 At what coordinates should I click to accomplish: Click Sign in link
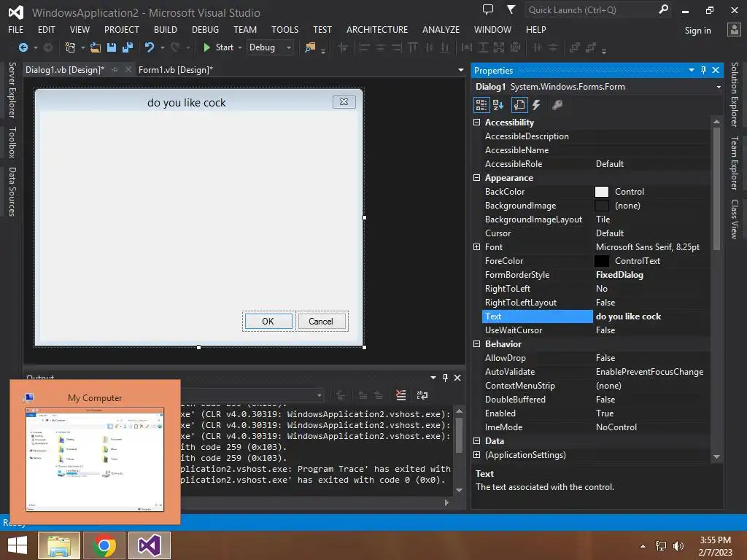[697, 31]
